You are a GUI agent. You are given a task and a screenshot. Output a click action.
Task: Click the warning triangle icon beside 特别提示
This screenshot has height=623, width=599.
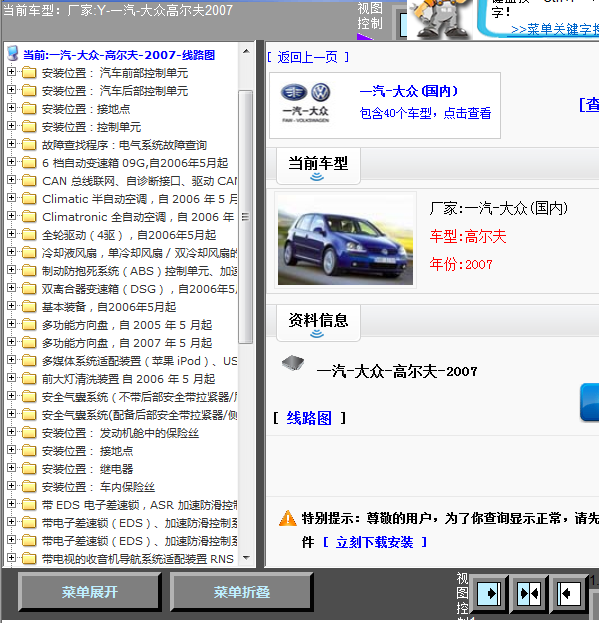(288, 518)
